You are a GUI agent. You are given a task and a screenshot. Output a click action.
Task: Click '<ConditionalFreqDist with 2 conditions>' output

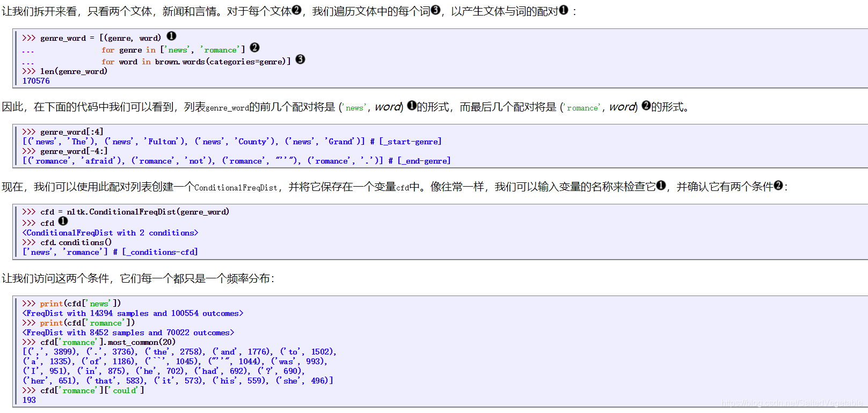click(110, 233)
